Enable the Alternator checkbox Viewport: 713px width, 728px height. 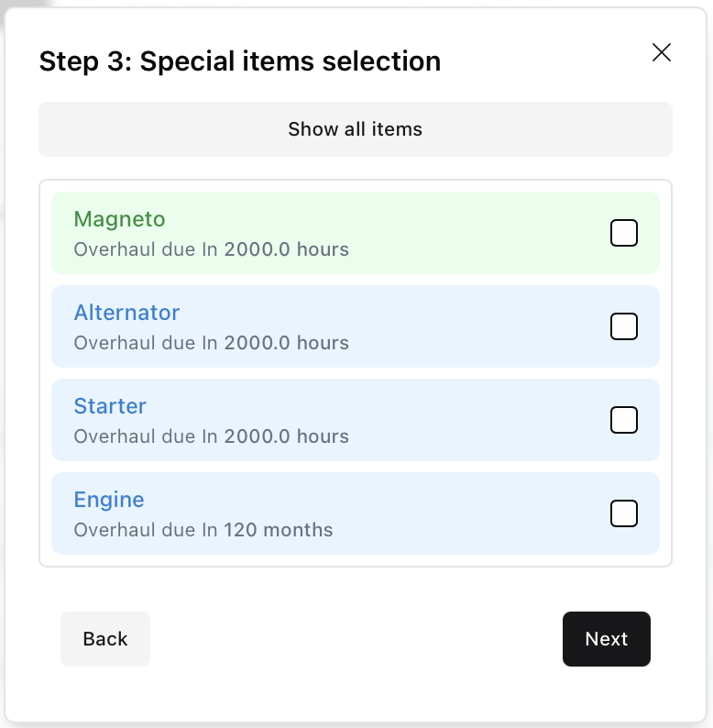[x=624, y=326]
